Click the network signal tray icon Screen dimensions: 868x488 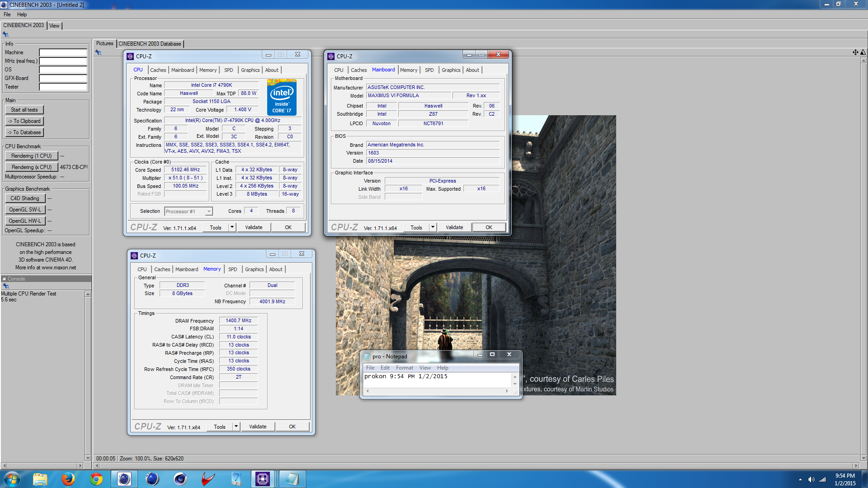click(x=822, y=479)
